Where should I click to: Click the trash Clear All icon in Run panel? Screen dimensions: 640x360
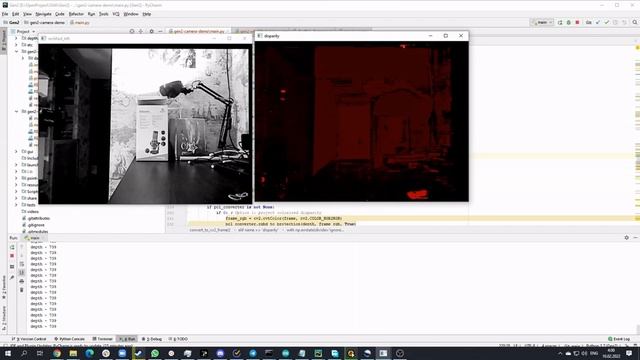click(x=22, y=290)
